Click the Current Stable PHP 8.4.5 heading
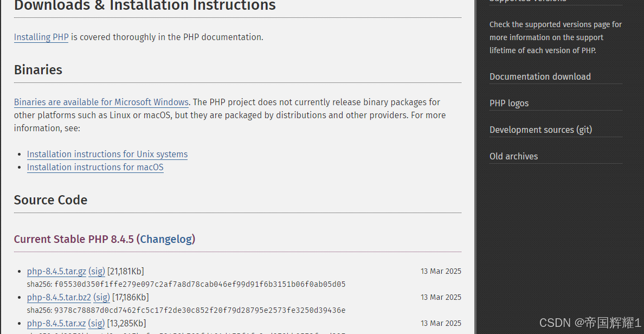Image resolution: width=644 pixels, height=334 pixels. coord(74,239)
